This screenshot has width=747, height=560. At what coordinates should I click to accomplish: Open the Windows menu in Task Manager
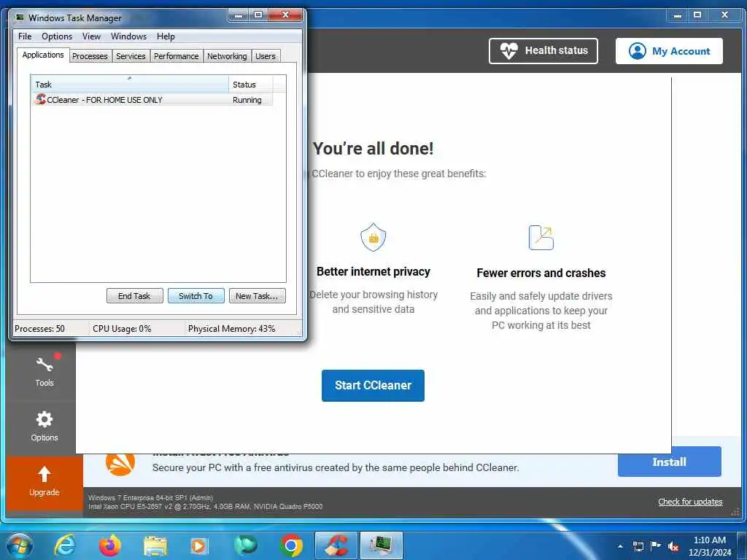click(128, 36)
